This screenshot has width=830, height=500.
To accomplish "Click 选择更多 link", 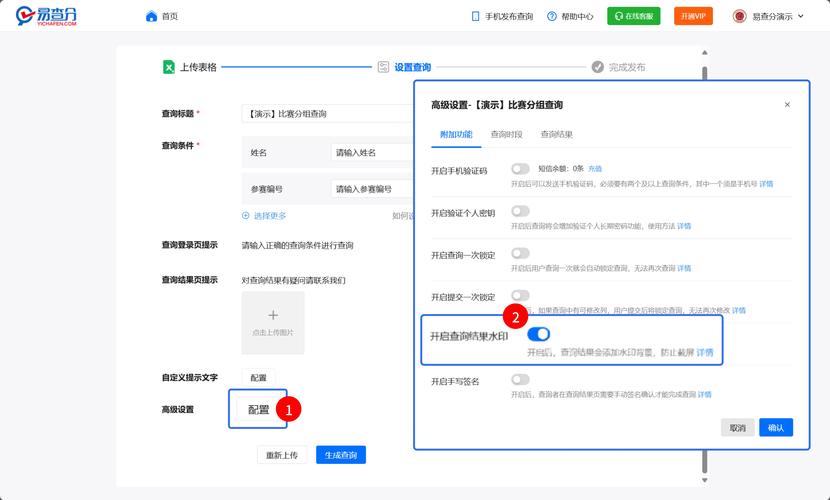I will [270, 215].
